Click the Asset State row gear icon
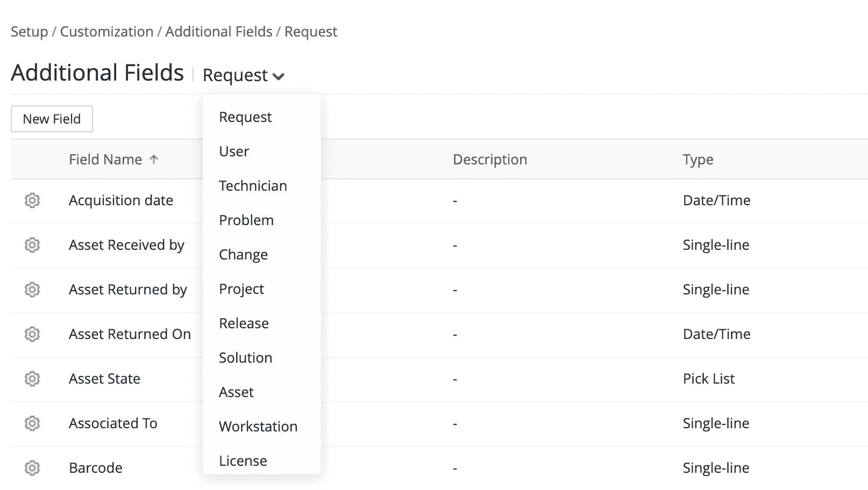 [32, 379]
